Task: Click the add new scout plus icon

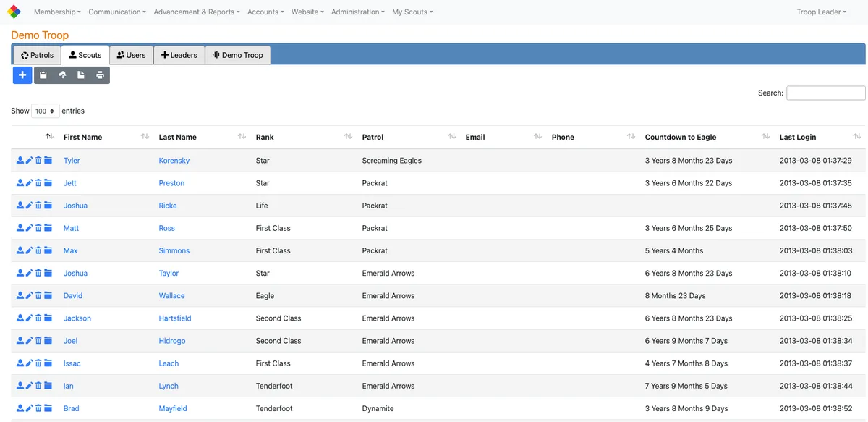Action: (x=22, y=75)
